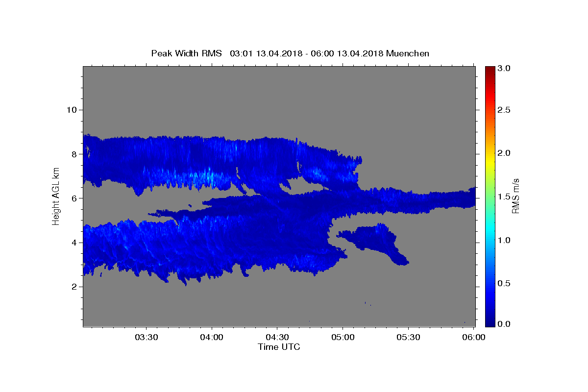Click the height tick label 8
This screenshot has height=392, width=588.
click(73, 154)
